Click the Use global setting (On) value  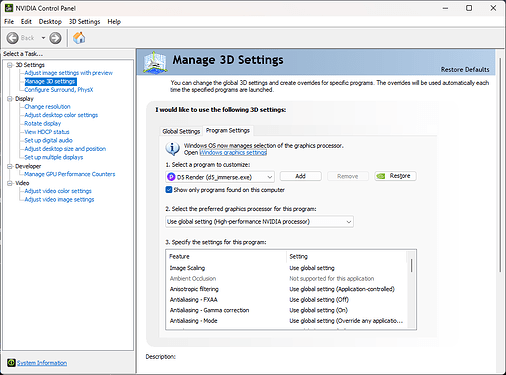point(318,310)
